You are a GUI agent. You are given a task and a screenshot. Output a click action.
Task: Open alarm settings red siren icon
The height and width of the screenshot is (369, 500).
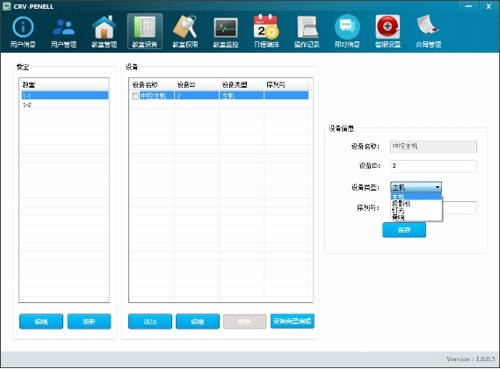tap(388, 27)
